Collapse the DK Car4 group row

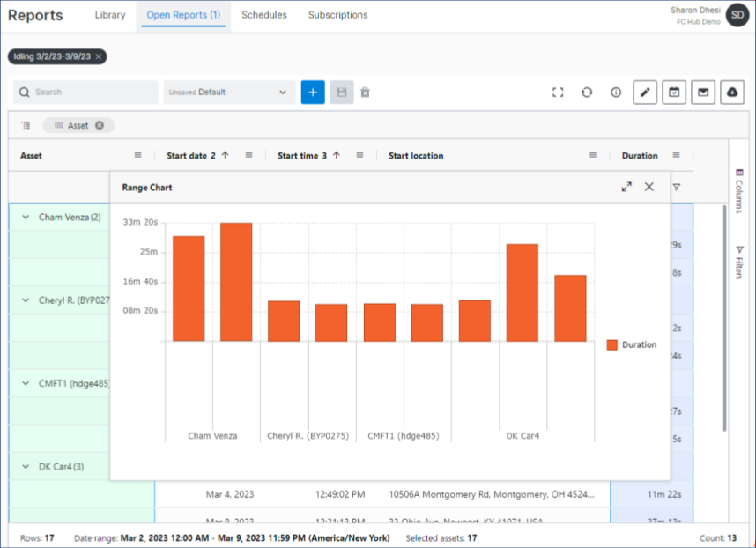26,466
